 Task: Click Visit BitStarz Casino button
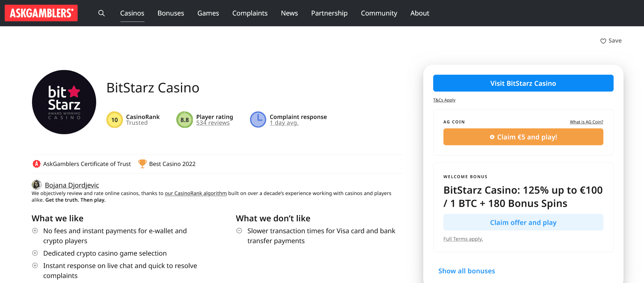(523, 83)
